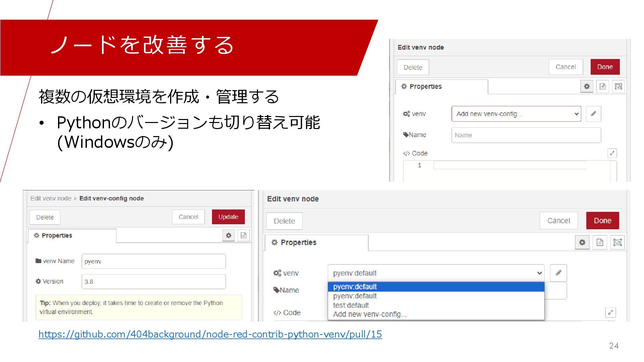This screenshot has width=644, height=362.
Task: Expand the code editor in bottom-right panel
Action: 610,312
